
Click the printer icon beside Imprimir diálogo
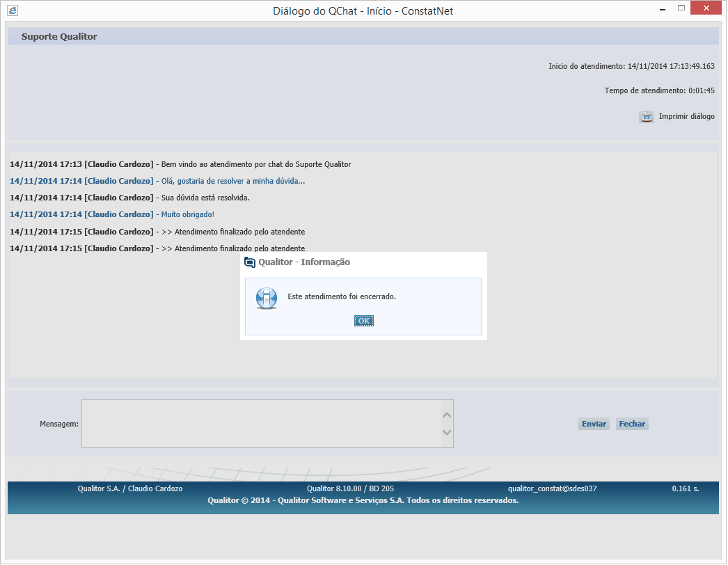646,117
